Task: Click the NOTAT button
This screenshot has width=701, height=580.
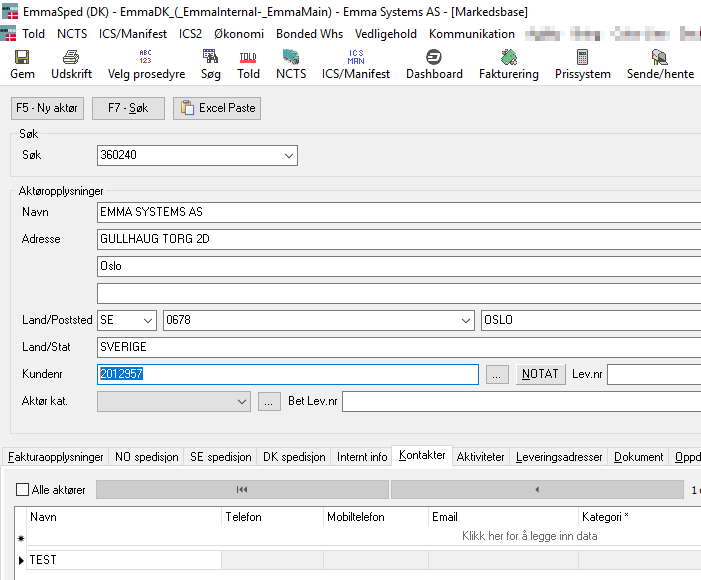Action: [540, 374]
